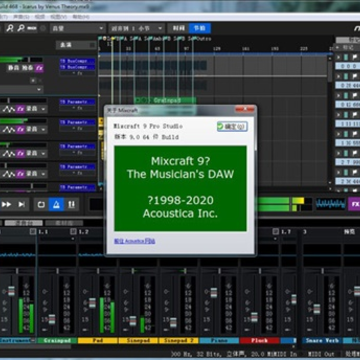Play from the third marker using its arrow

pos(338,95)
